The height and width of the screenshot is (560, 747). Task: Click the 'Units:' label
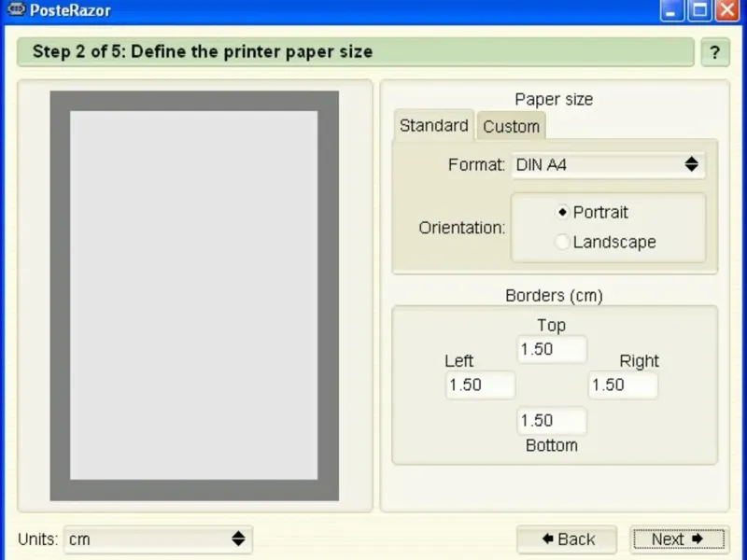coord(37,539)
